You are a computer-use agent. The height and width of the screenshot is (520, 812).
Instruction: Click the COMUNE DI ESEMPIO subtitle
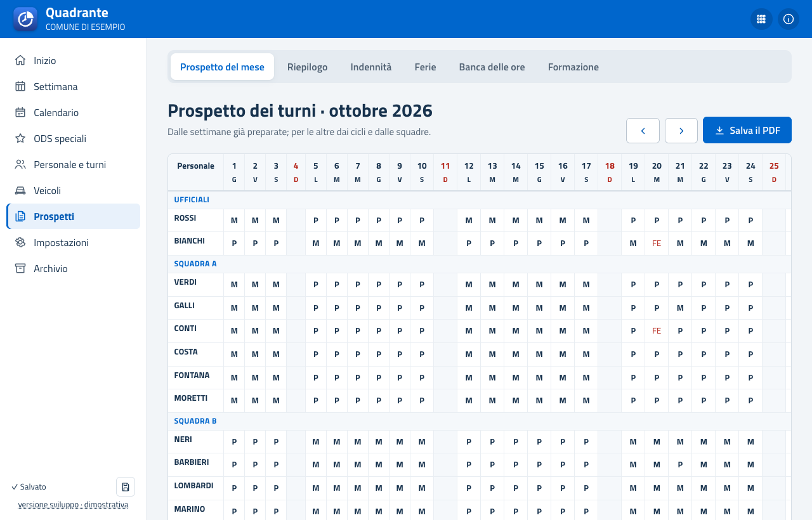(85, 27)
